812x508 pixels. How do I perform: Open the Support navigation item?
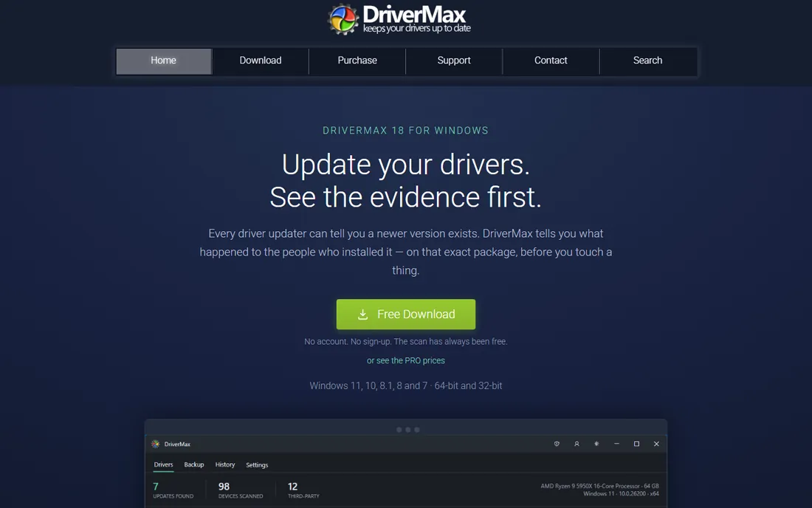point(454,61)
